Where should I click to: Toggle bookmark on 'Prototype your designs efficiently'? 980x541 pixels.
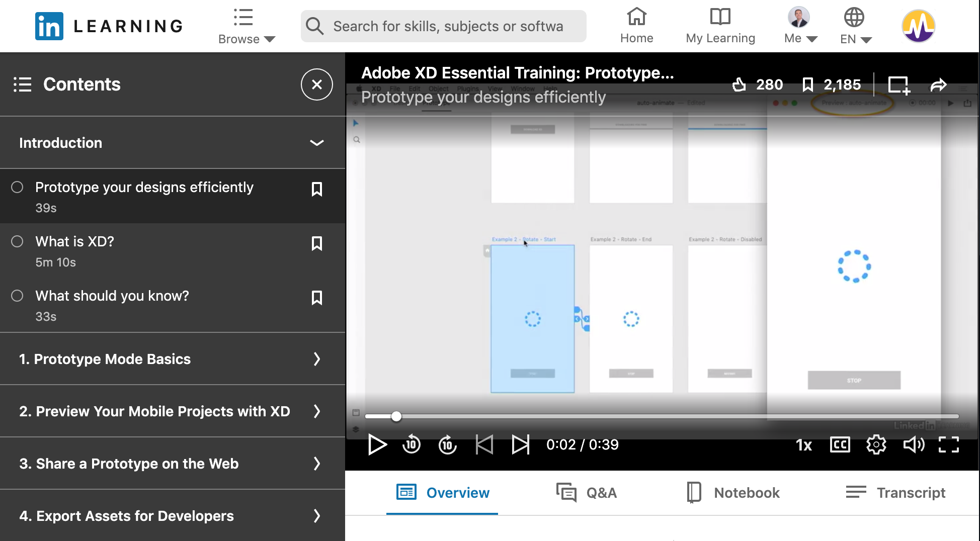pyautogui.click(x=316, y=190)
